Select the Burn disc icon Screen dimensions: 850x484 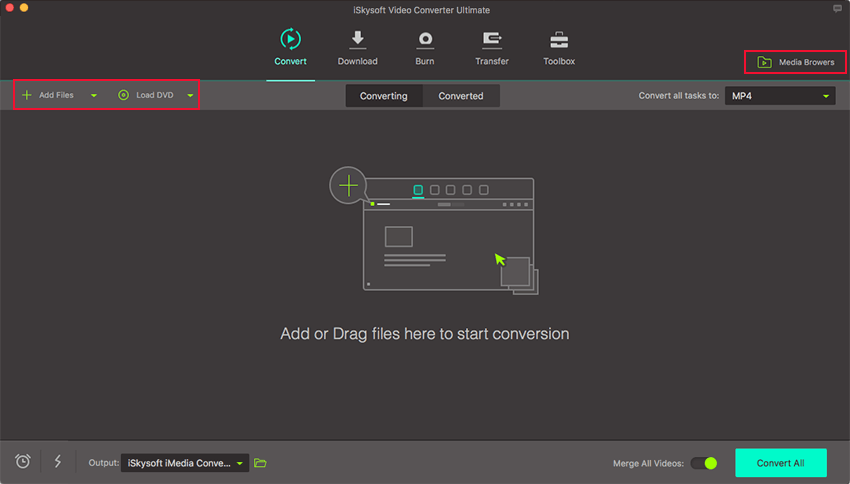(425, 40)
